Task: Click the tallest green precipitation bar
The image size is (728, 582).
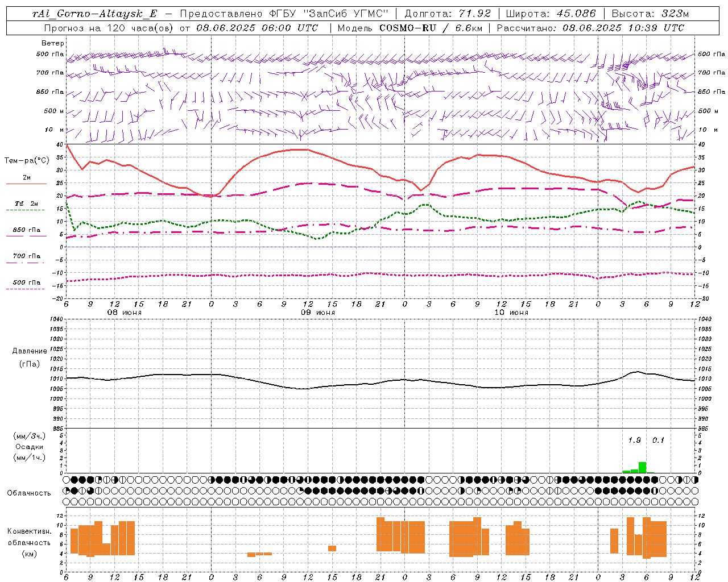Action: 642,467
